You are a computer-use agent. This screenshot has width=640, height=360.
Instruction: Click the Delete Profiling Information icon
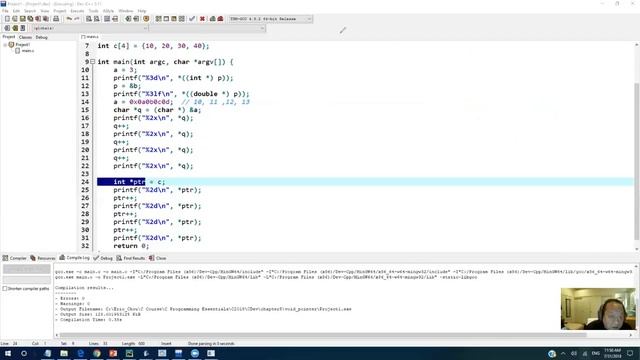[220, 19]
